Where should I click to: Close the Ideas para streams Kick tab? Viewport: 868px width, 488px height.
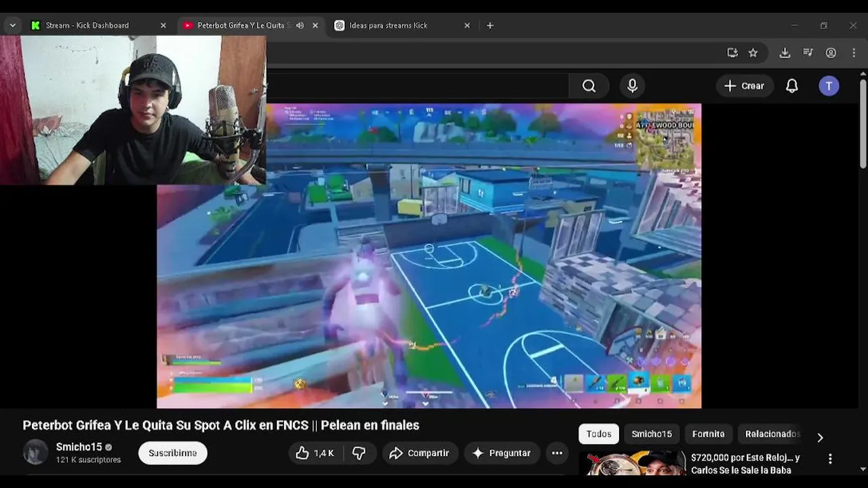click(x=467, y=25)
